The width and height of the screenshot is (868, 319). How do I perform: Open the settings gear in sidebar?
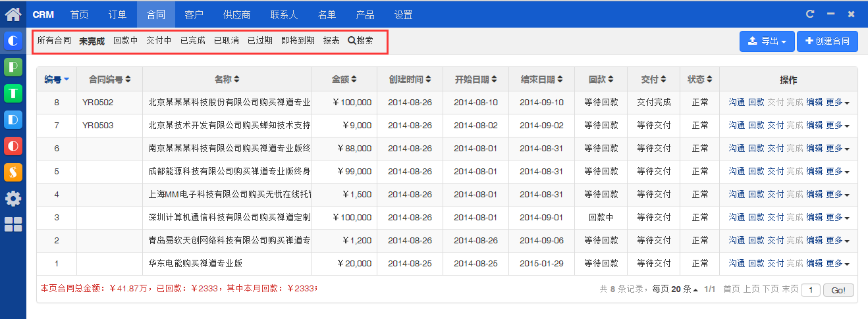13,199
